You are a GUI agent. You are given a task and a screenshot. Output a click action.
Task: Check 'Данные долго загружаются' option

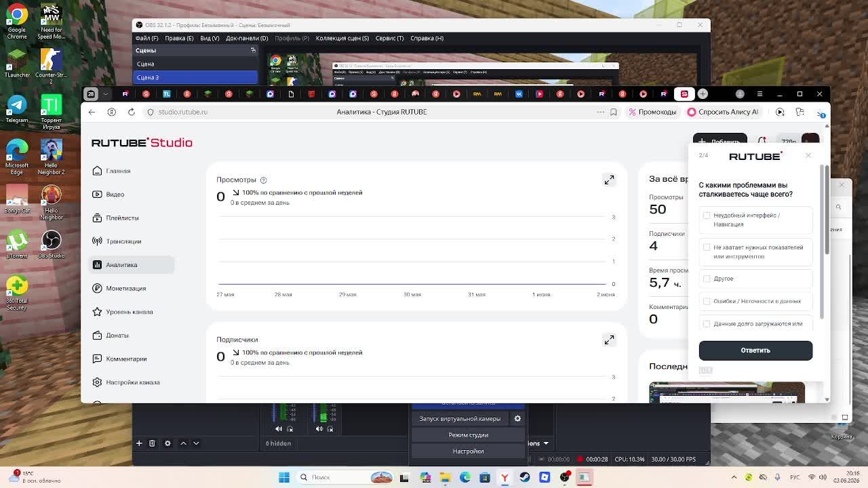click(x=707, y=324)
